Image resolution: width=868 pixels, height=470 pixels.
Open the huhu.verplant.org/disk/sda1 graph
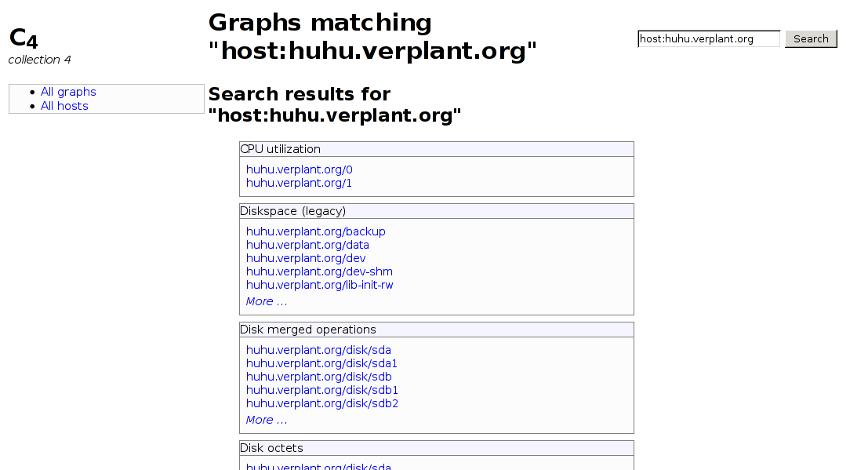(321, 363)
